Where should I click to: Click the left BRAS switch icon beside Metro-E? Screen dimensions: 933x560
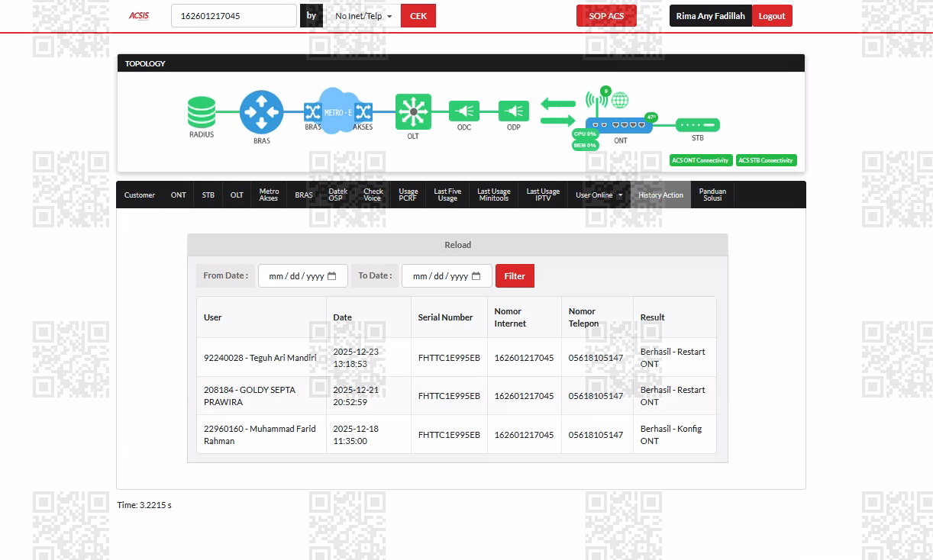pos(313,112)
